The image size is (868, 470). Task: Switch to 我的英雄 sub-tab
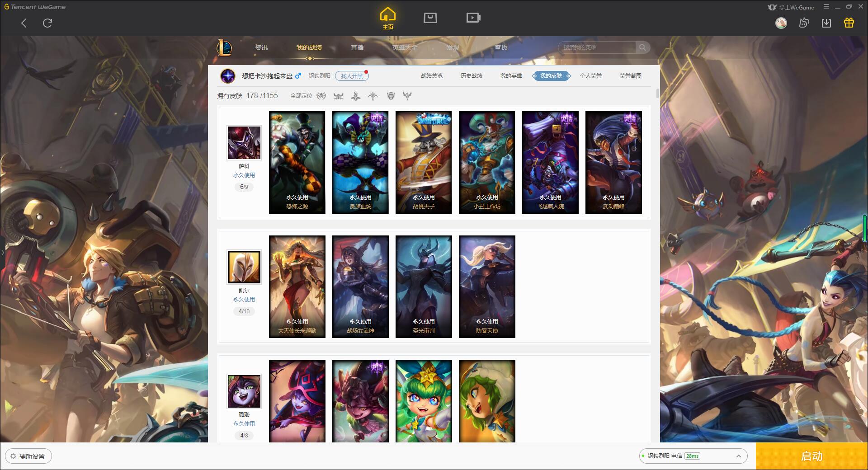pos(511,76)
